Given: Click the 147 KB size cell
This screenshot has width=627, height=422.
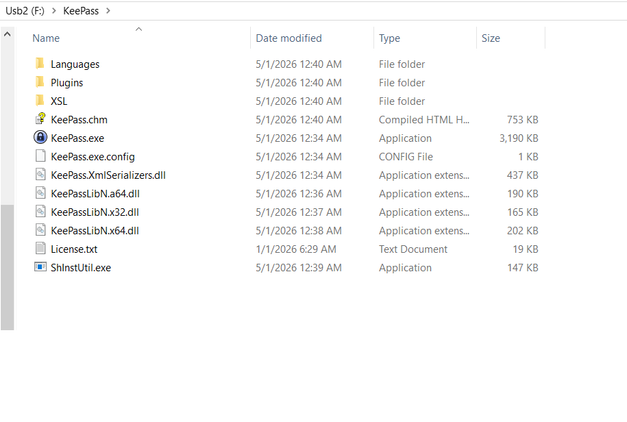Looking at the screenshot, I should pos(523,267).
